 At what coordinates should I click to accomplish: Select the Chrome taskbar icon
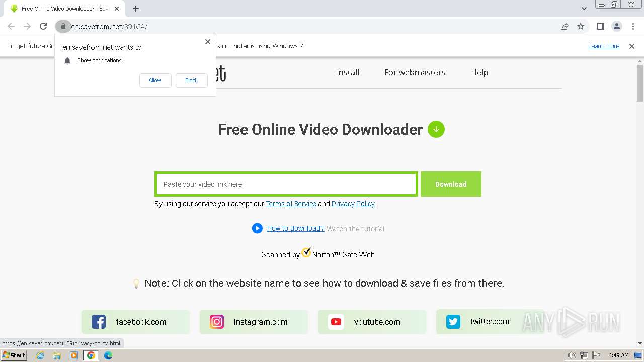[91, 355]
